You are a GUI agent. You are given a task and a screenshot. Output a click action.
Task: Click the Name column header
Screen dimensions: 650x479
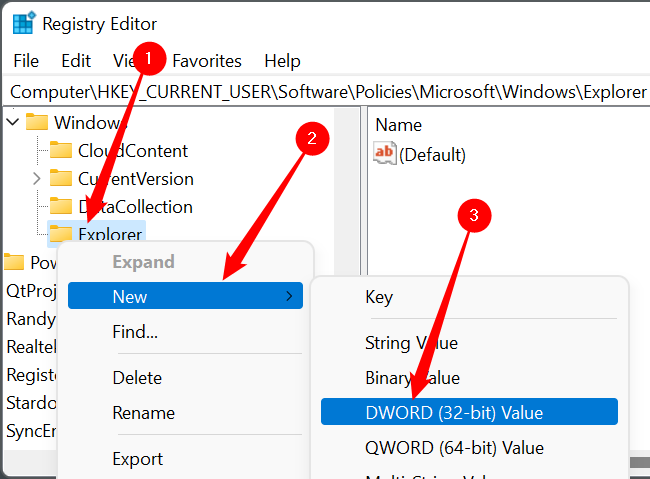(398, 125)
